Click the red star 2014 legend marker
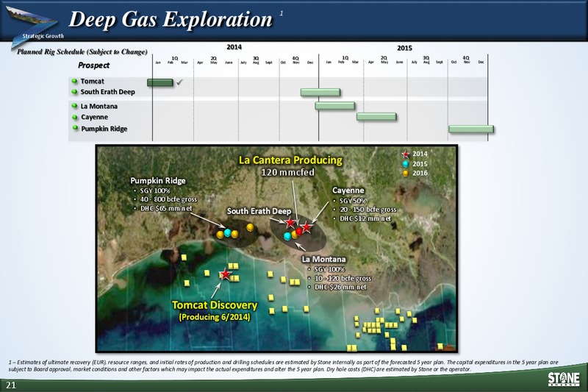The height and width of the screenshot is (392, 588). click(x=406, y=154)
